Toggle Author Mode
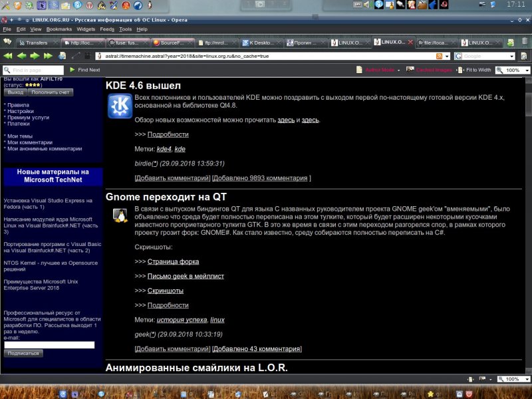 (x=375, y=70)
